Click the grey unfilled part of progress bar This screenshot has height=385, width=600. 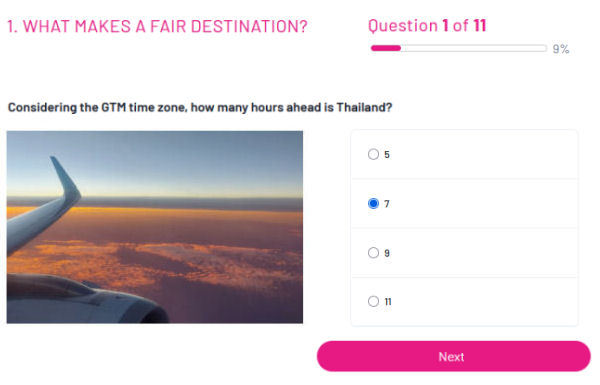coord(474,48)
